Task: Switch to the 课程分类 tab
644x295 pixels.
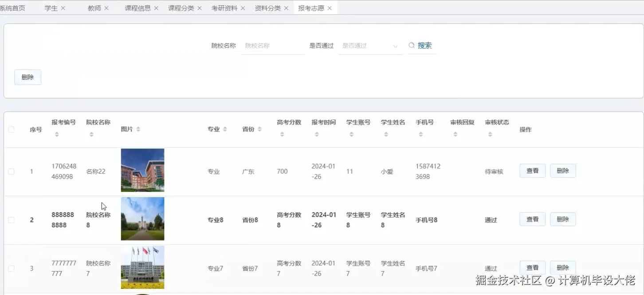Action: click(x=181, y=8)
